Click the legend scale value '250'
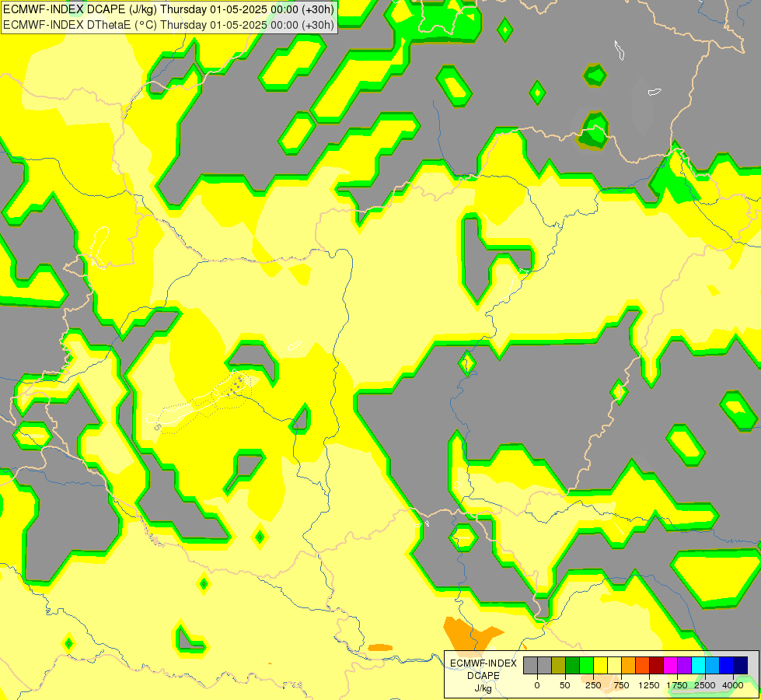 593,685
